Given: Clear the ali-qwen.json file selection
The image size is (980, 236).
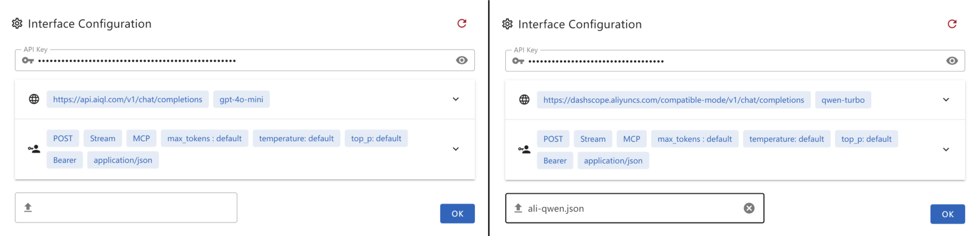Looking at the screenshot, I should coord(749,208).
